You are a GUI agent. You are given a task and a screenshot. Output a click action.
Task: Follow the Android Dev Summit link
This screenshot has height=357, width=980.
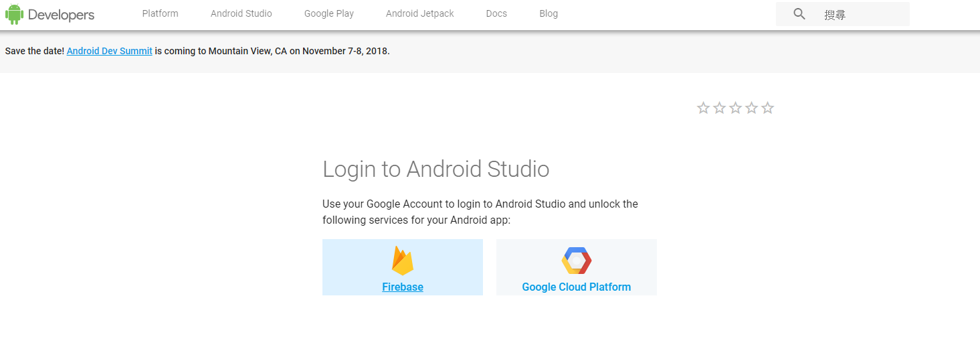[110, 51]
